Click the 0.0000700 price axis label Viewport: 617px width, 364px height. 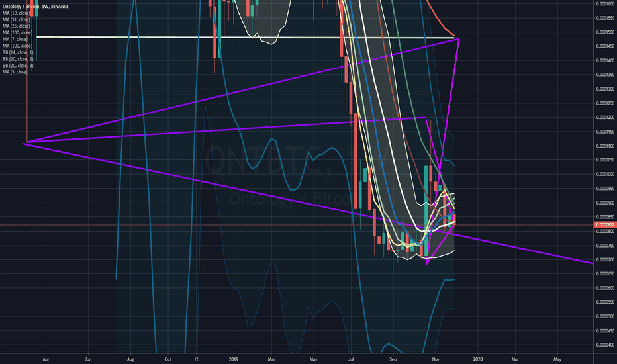pos(605,259)
